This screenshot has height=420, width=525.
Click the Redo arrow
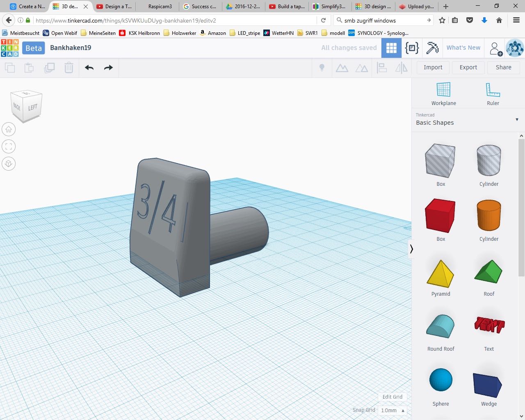pyautogui.click(x=108, y=68)
